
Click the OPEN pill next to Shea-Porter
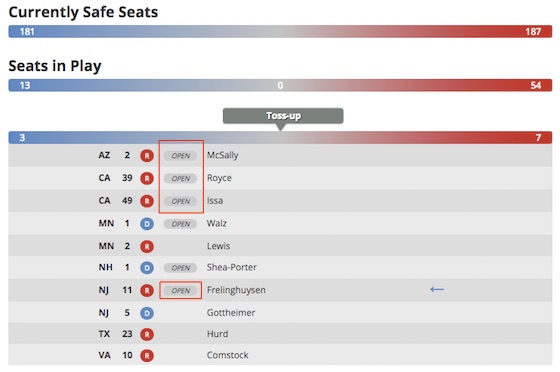click(180, 268)
